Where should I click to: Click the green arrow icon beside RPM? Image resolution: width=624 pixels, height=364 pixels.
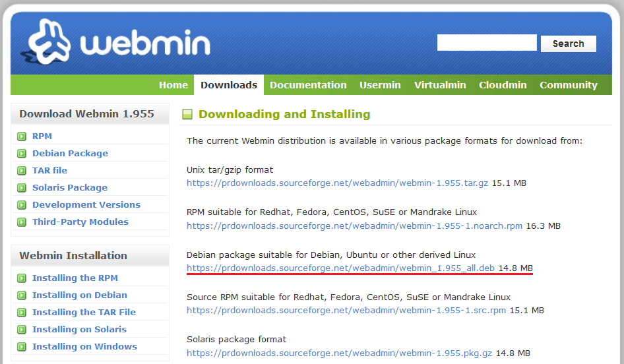coord(22,136)
